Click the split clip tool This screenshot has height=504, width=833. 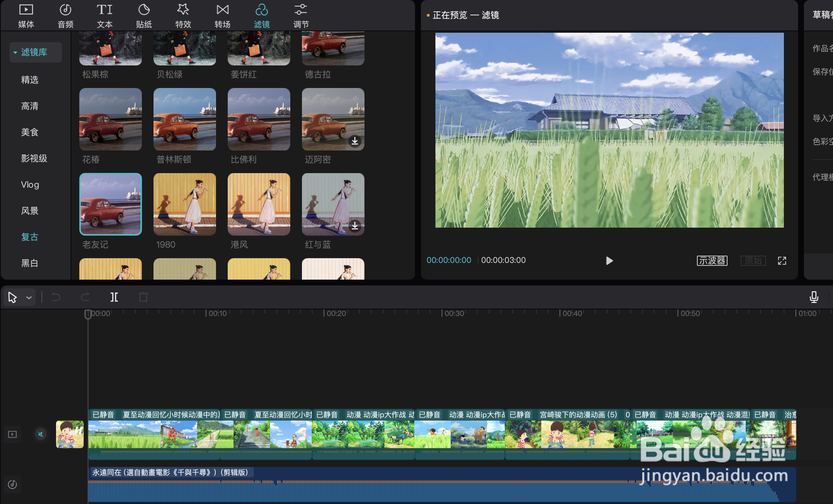(114, 297)
